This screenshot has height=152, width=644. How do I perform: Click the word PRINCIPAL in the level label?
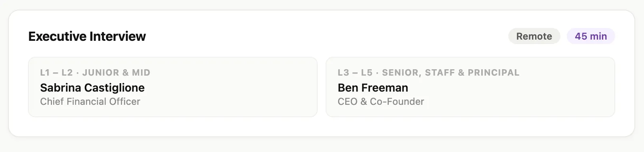point(494,73)
